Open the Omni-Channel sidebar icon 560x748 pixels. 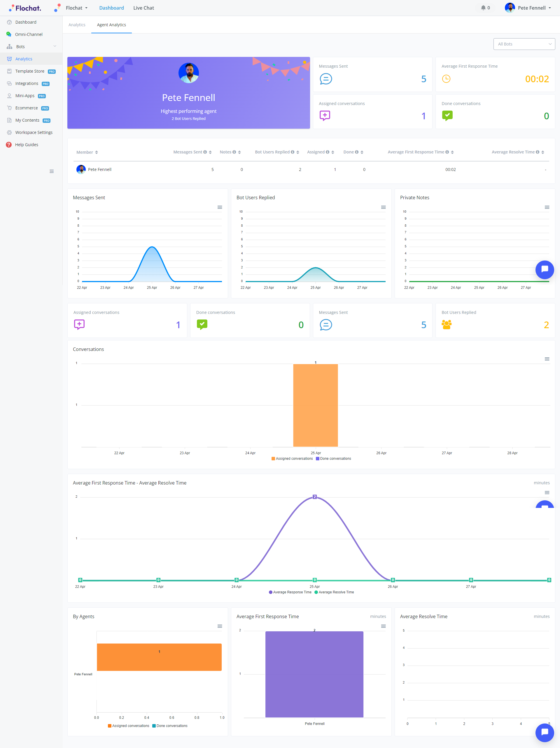pos(9,34)
